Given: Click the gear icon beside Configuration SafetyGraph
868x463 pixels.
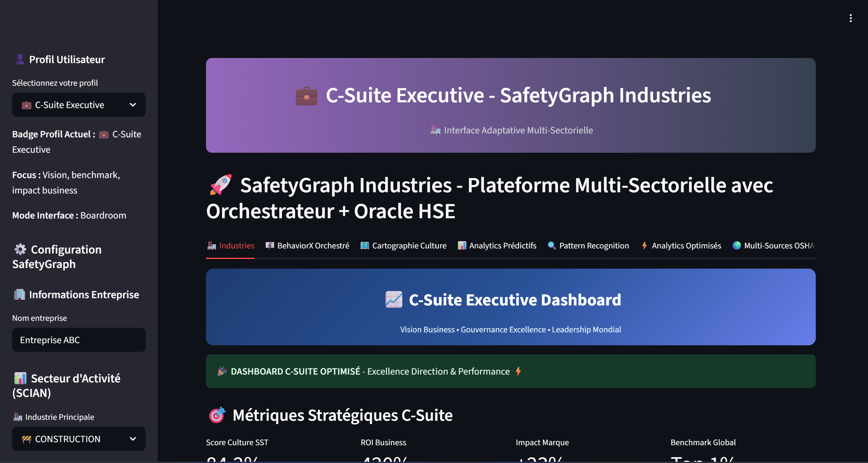Looking at the screenshot, I should (x=20, y=249).
